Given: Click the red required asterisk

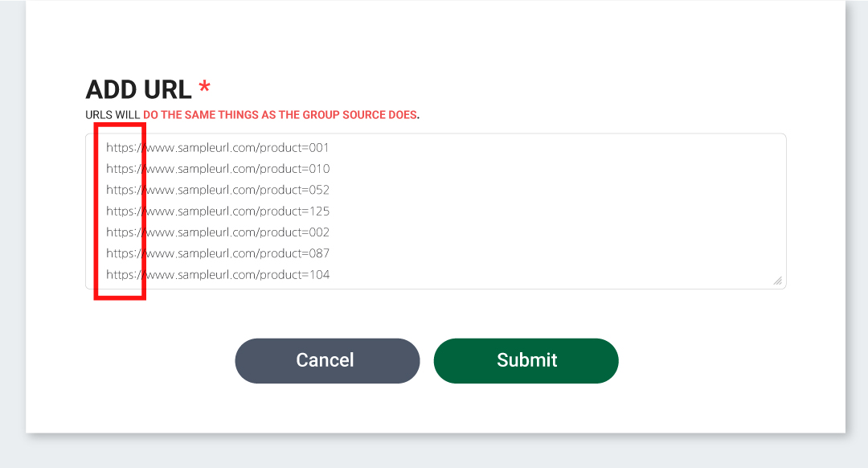Looking at the screenshot, I should click(205, 87).
